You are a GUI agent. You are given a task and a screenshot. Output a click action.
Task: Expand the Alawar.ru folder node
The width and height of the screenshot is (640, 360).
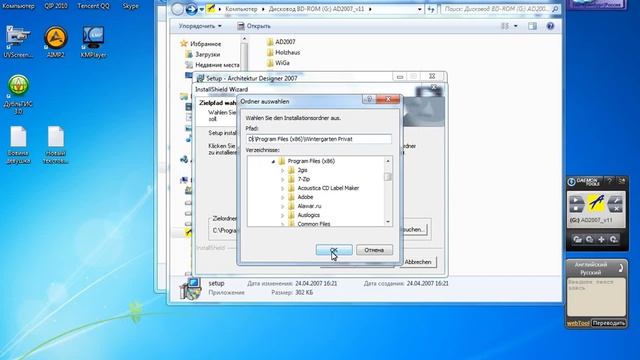tap(282, 206)
